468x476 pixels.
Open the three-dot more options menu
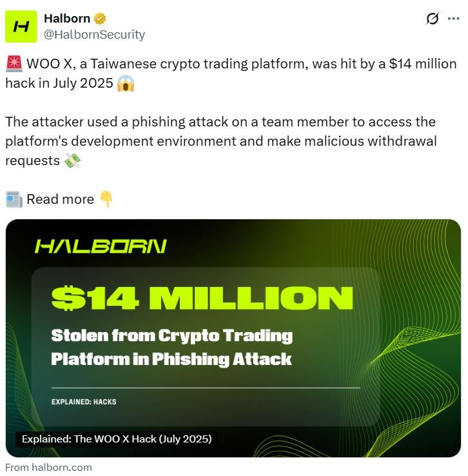453,19
